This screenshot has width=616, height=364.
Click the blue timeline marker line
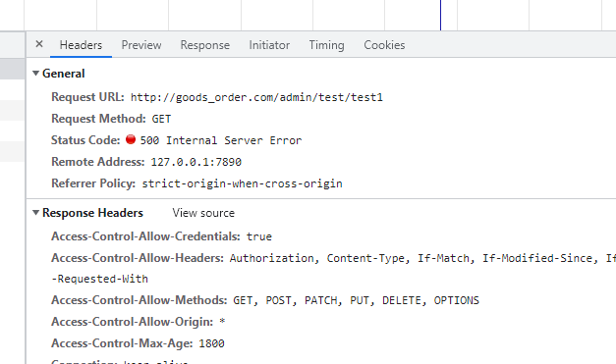coord(440,15)
